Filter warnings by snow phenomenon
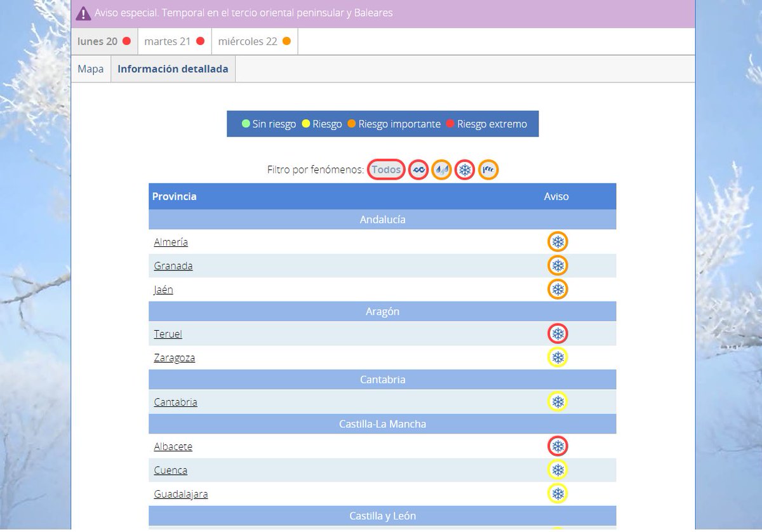 pyautogui.click(x=465, y=170)
